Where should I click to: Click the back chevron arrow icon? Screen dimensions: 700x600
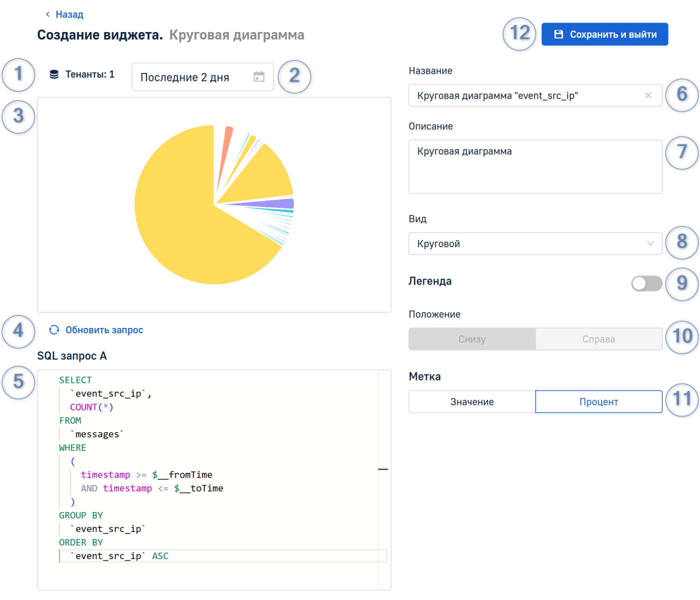(x=47, y=14)
